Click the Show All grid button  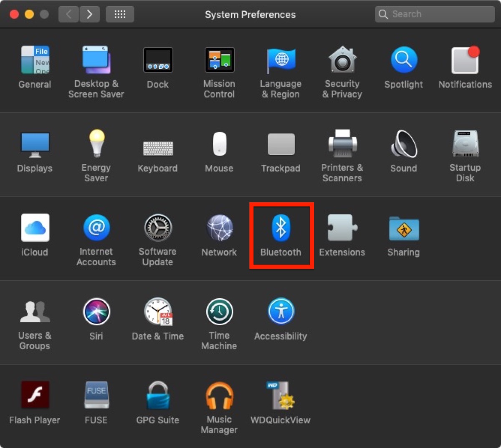pos(120,15)
